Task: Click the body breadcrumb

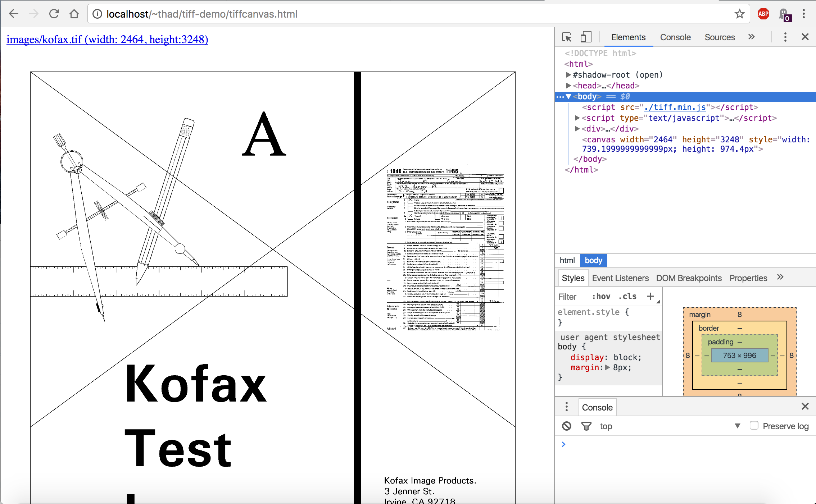Action: [x=593, y=260]
